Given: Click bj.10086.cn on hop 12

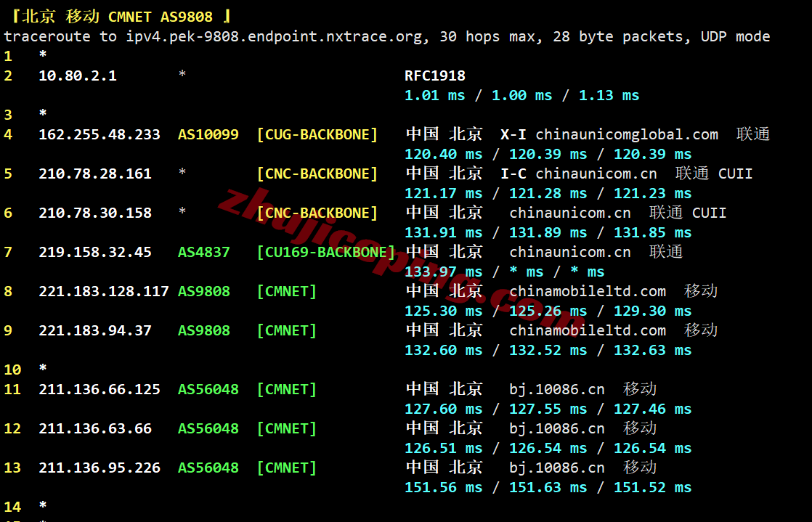Looking at the screenshot, I should 557,429.
